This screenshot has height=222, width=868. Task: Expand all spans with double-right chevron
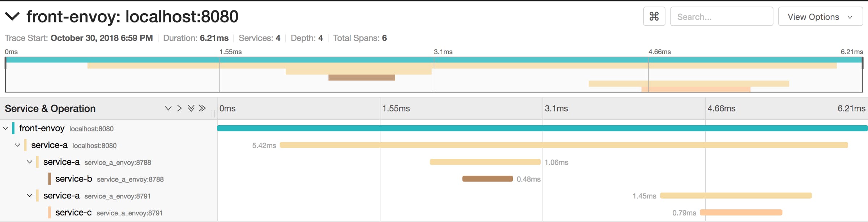202,108
